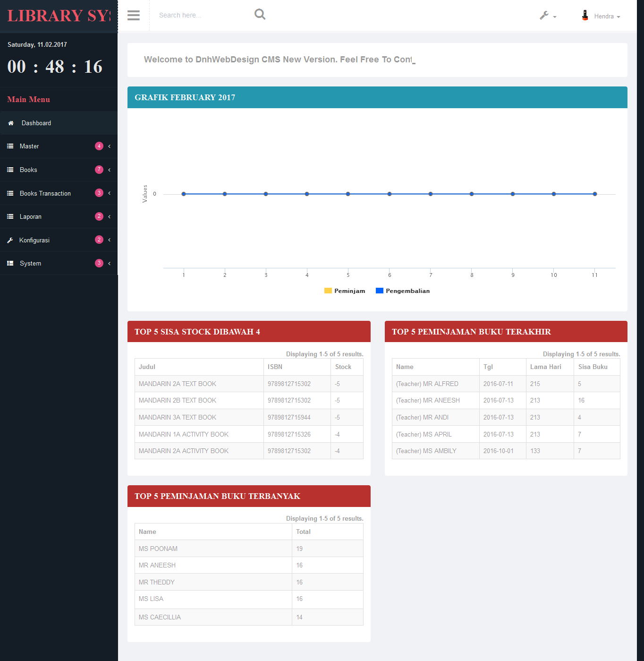This screenshot has width=644, height=661.
Task: Click the System list icon in sidebar
Action: pos(10,264)
